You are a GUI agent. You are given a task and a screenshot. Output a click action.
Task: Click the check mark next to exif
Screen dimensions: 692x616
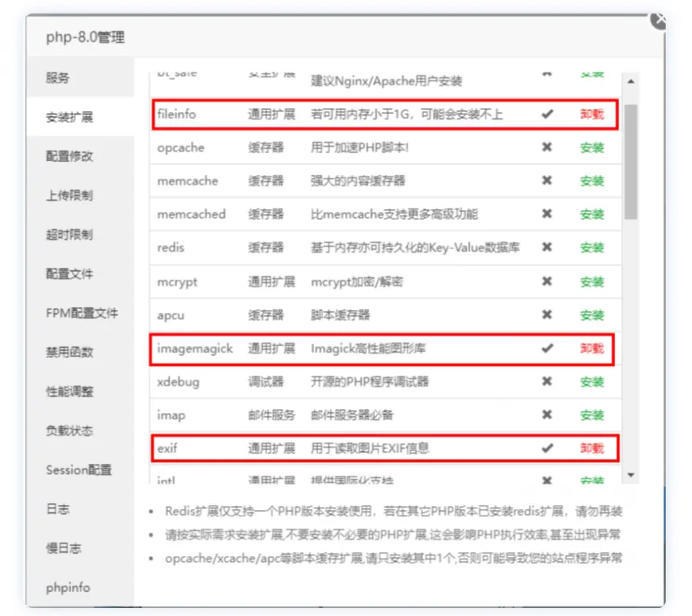(x=547, y=448)
